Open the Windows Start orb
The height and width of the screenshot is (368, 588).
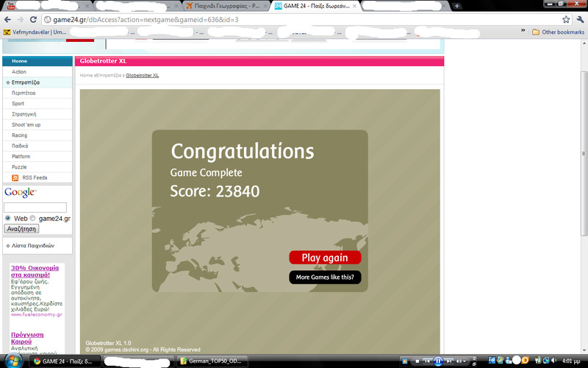pyautogui.click(x=10, y=361)
